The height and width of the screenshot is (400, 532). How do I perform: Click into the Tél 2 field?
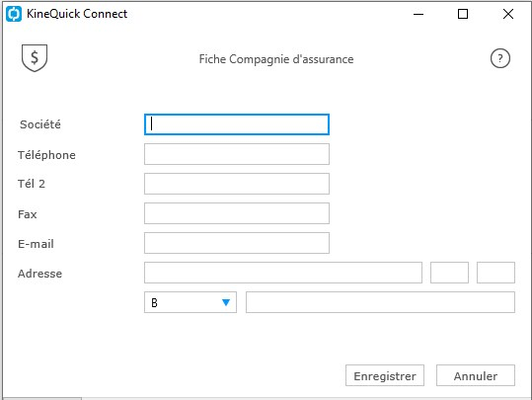click(x=237, y=184)
